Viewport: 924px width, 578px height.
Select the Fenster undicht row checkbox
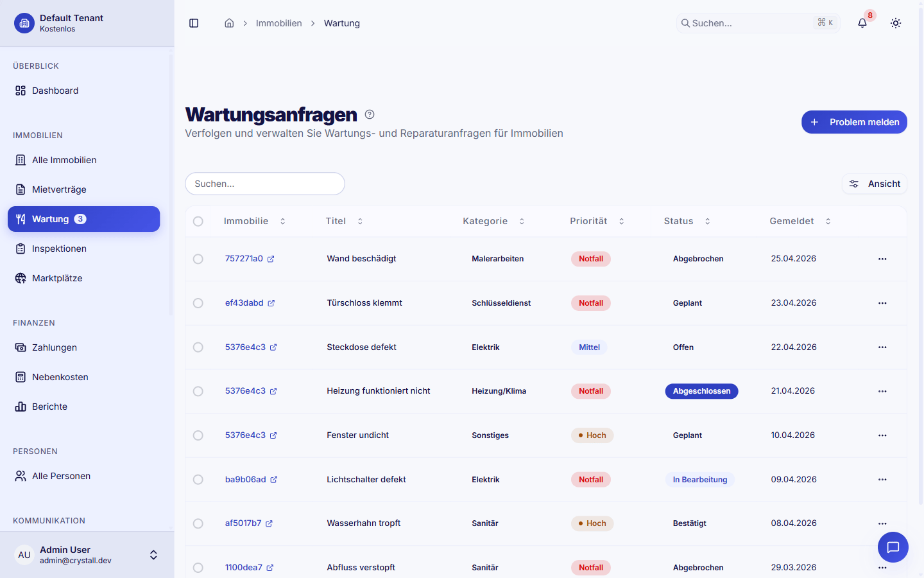pyautogui.click(x=198, y=435)
